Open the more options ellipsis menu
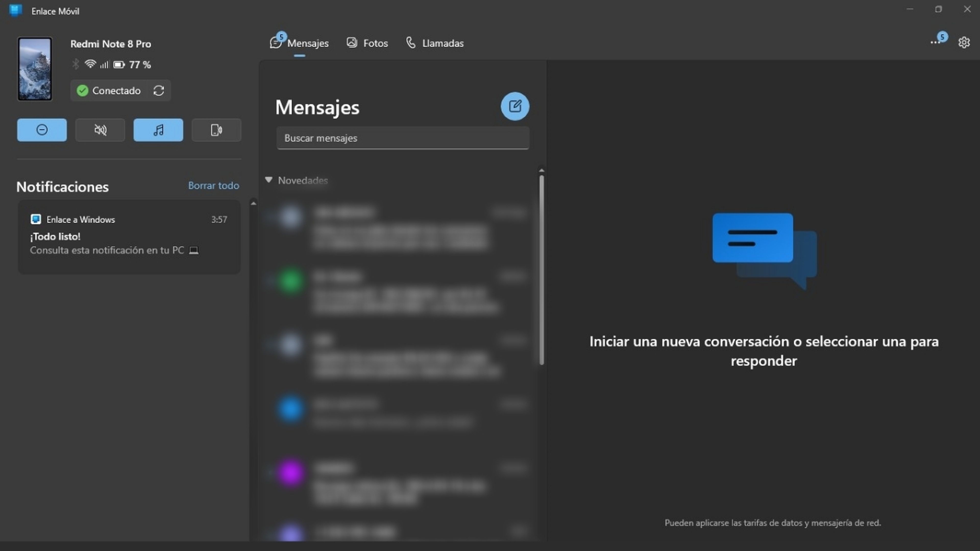This screenshot has height=551, width=980. pos(936,42)
